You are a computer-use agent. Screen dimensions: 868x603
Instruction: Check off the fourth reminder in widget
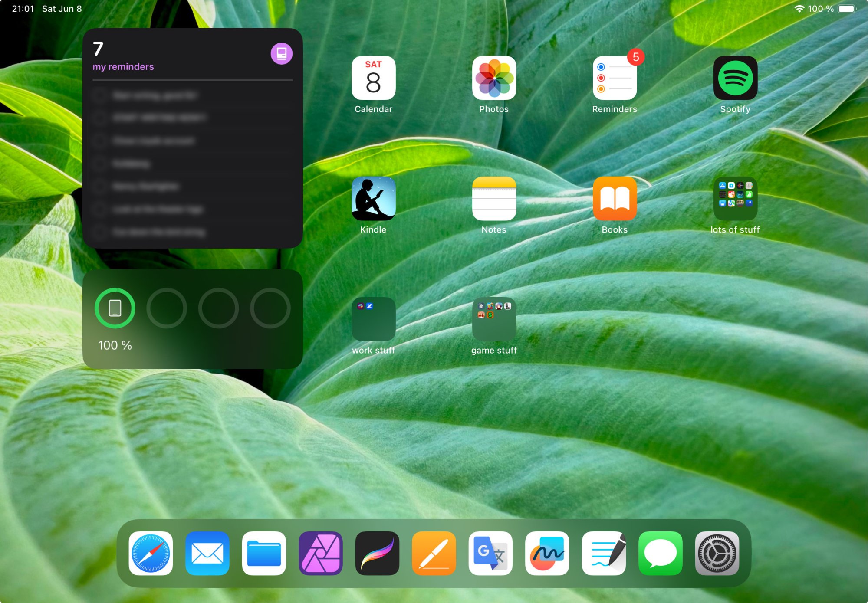click(99, 164)
